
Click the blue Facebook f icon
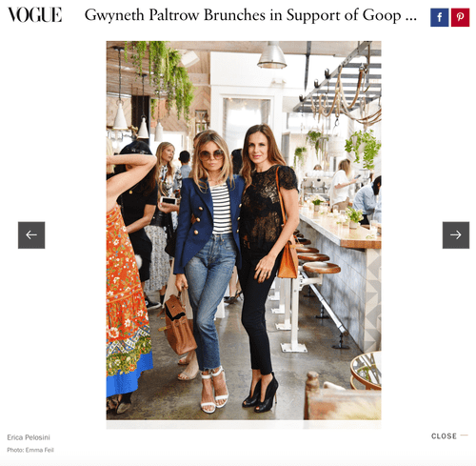[439, 17]
